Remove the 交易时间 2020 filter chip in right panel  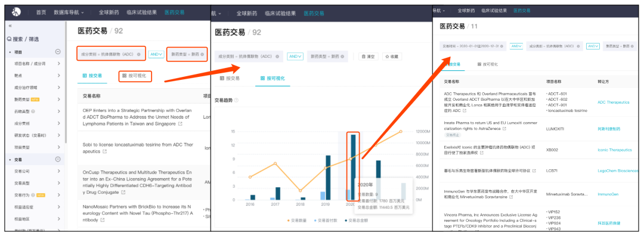point(501,46)
